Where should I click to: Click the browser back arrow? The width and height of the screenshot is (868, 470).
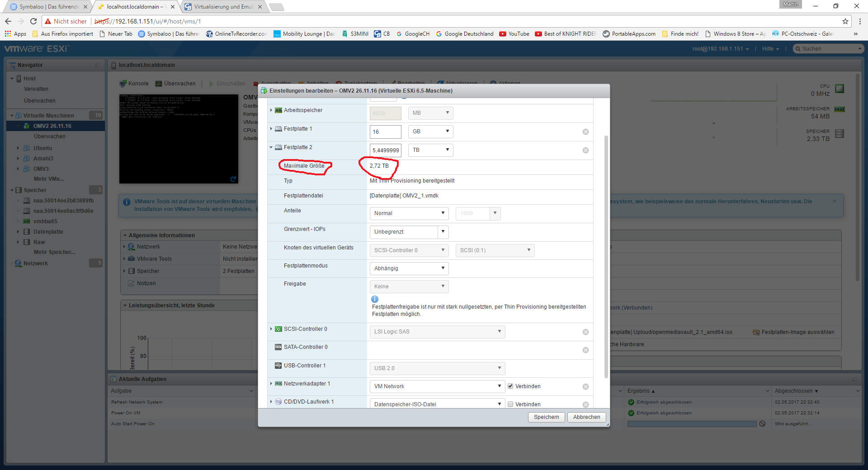pyautogui.click(x=8, y=21)
